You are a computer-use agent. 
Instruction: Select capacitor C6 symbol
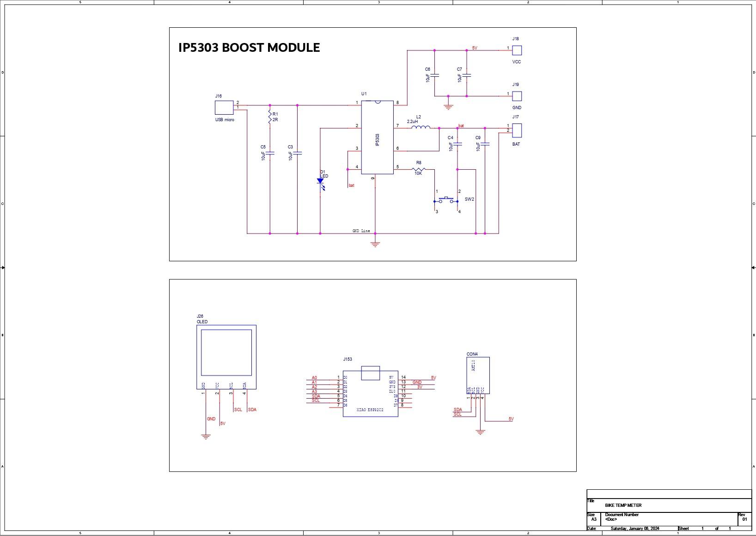pos(434,74)
